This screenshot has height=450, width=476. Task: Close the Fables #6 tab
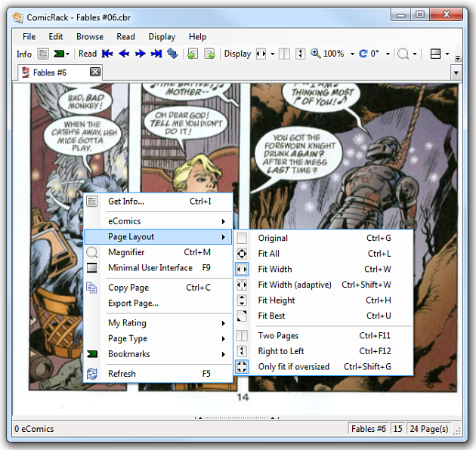95,72
